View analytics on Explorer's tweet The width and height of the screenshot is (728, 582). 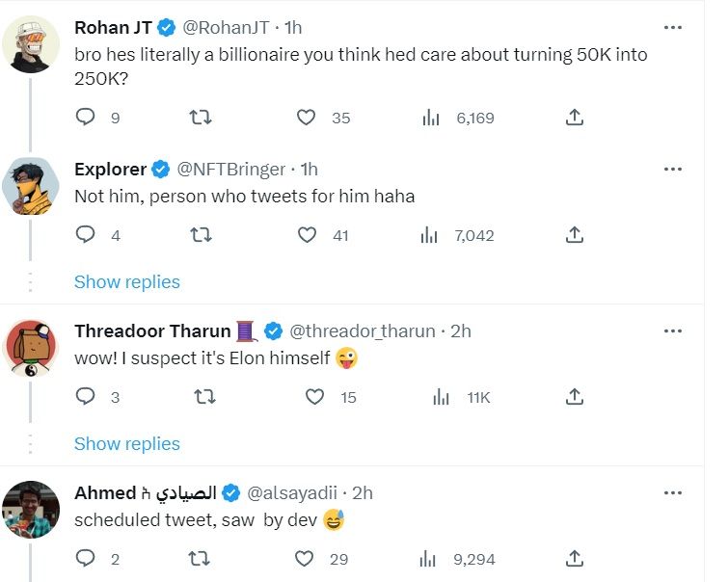click(431, 234)
